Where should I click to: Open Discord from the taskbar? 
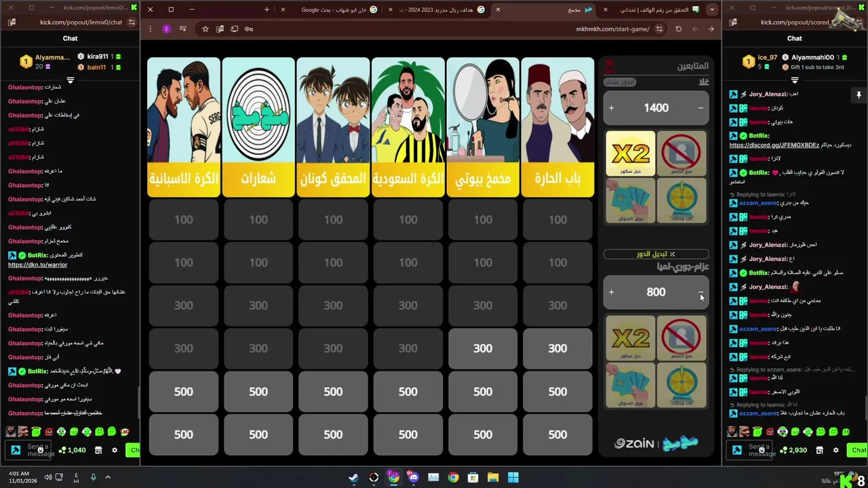point(414,477)
